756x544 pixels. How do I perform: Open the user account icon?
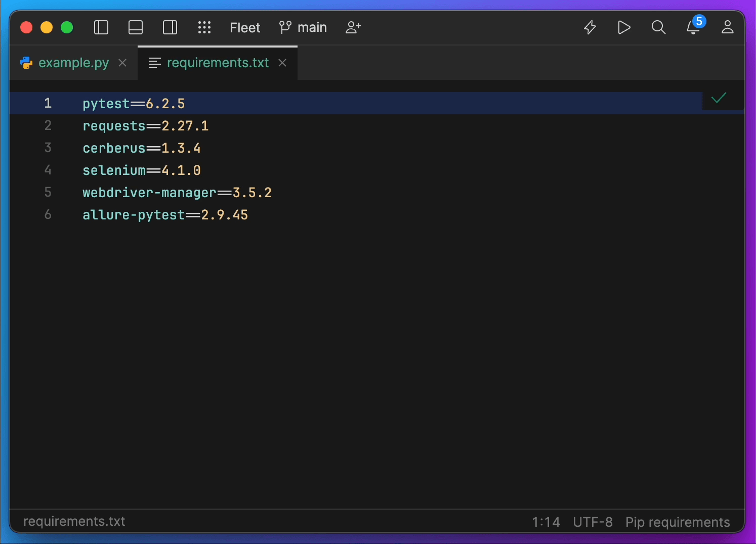(x=727, y=27)
